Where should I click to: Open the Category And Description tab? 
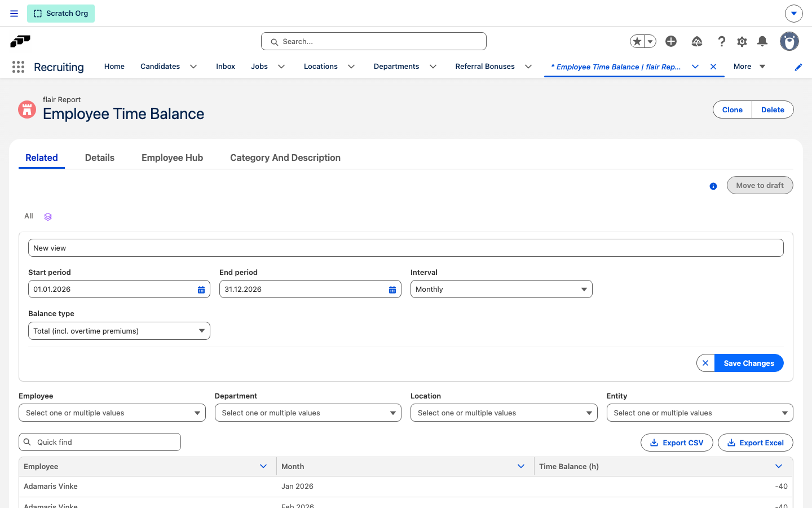tap(285, 158)
